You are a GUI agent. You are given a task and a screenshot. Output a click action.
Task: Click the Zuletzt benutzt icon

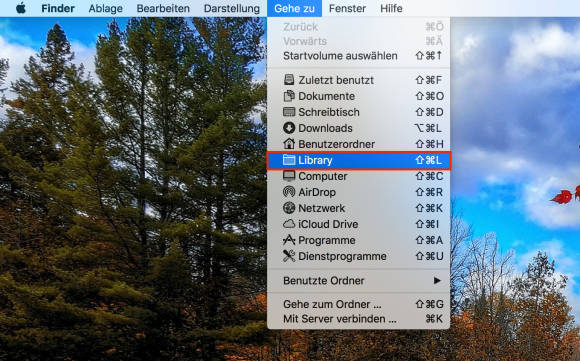[x=289, y=80]
